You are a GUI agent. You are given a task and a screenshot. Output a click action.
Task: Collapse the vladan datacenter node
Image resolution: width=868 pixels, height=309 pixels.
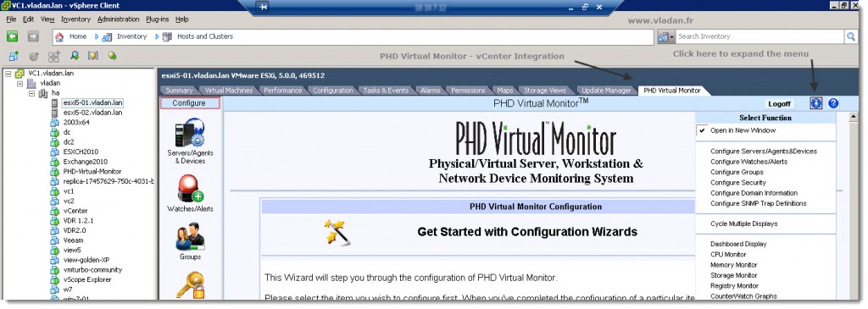coord(20,83)
